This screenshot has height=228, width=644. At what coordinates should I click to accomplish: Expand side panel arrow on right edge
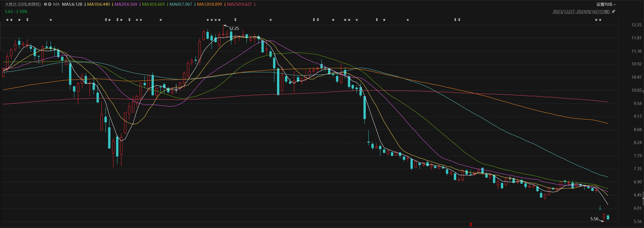tap(643, 198)
